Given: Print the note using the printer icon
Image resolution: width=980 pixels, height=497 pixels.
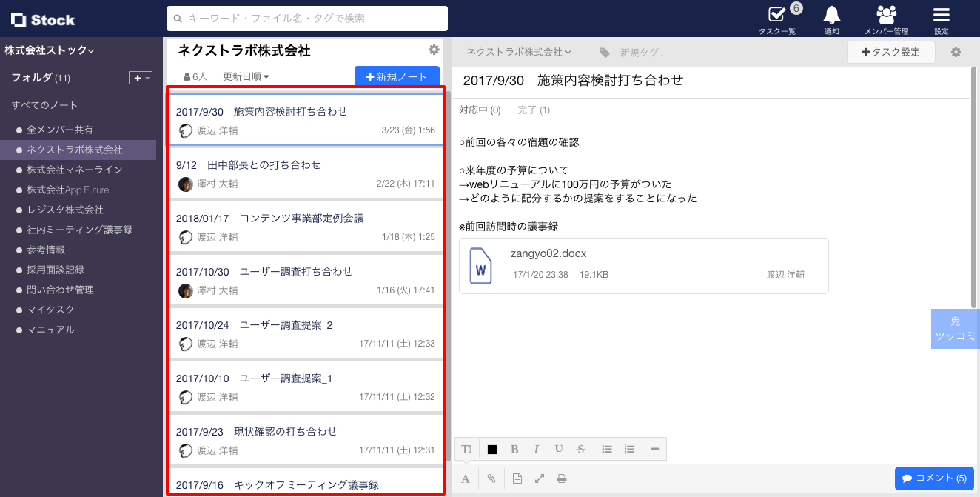Looking at the screenshot, I should pos(562,478).
